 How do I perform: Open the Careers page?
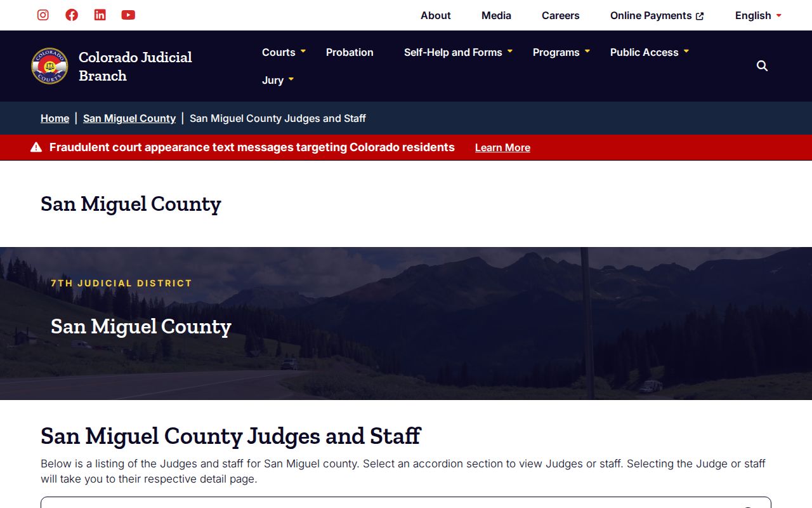561,15
